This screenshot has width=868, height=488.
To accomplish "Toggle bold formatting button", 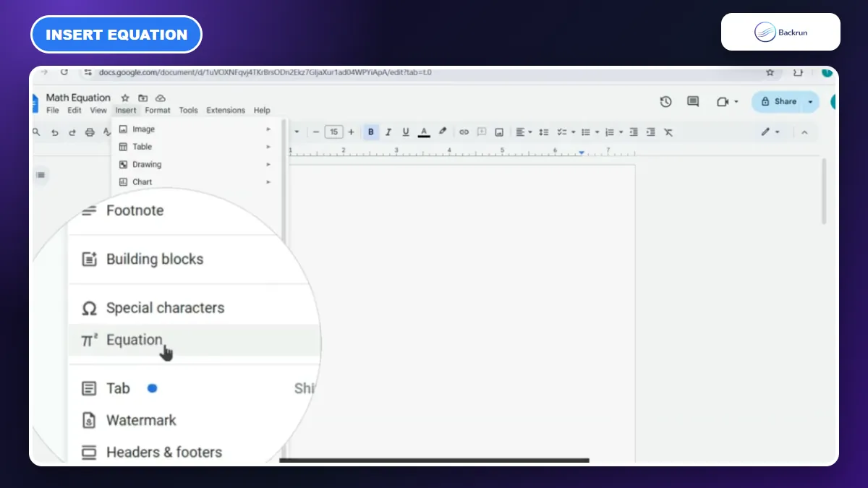I will (x=371, y=132).
